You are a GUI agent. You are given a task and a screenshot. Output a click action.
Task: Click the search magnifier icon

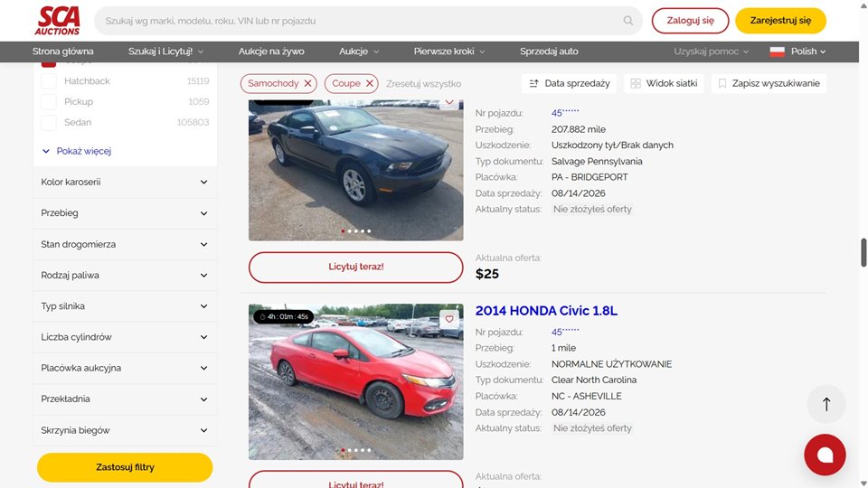click(627, 21)
